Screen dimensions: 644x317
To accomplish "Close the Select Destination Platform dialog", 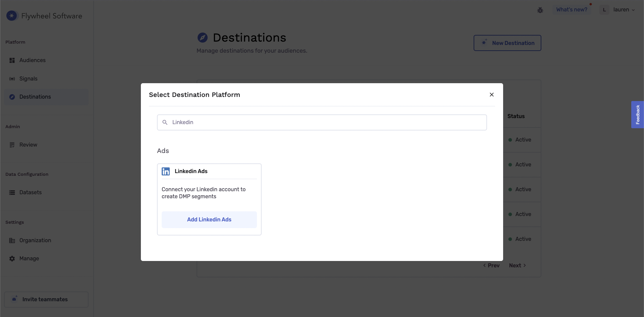I will click(492, 95).
